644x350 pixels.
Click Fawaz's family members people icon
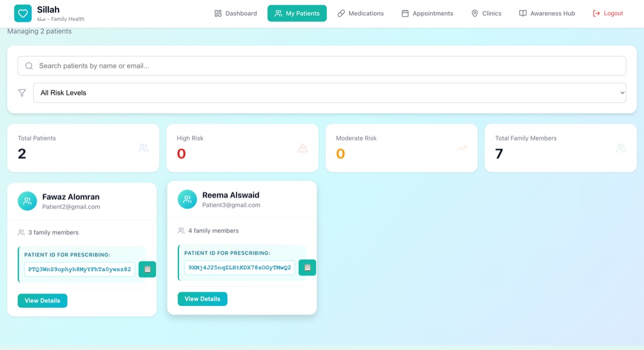(21, 232)
